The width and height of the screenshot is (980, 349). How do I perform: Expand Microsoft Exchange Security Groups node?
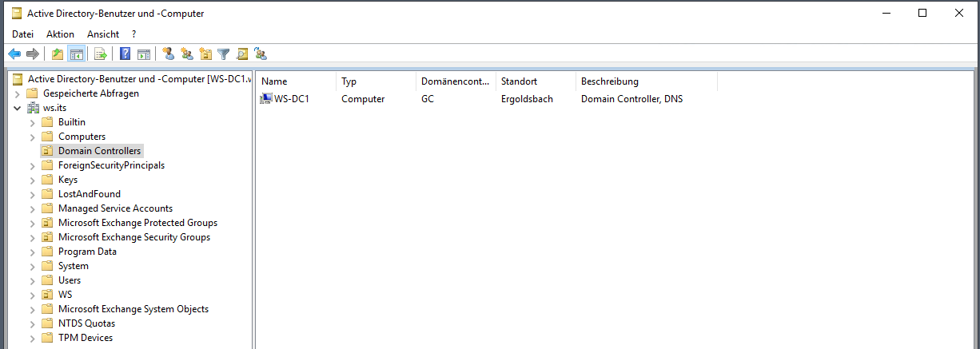pyautogui.click(x=32, y=237)
